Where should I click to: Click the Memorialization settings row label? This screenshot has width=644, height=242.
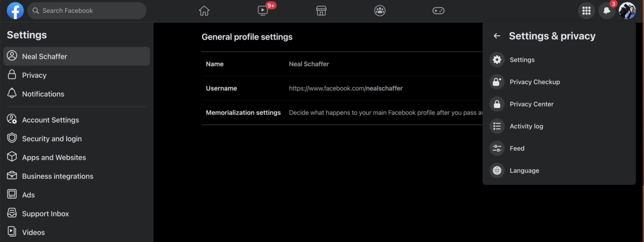click(x=243, y=113)
